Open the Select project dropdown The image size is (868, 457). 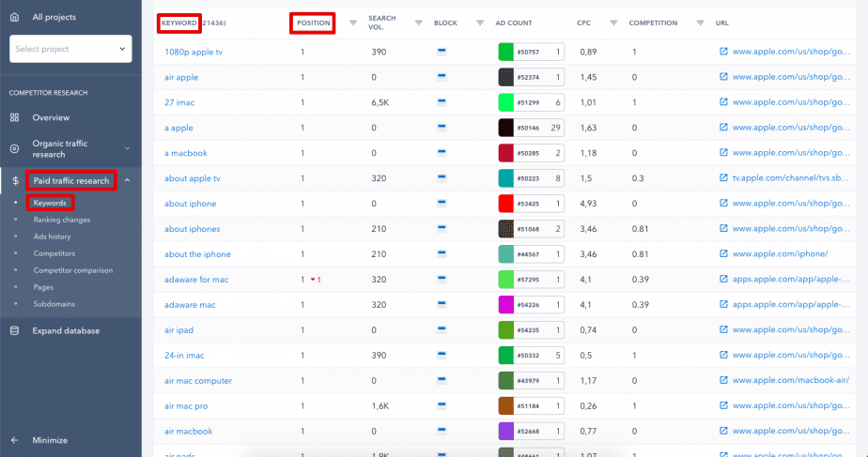coord(70,49)
